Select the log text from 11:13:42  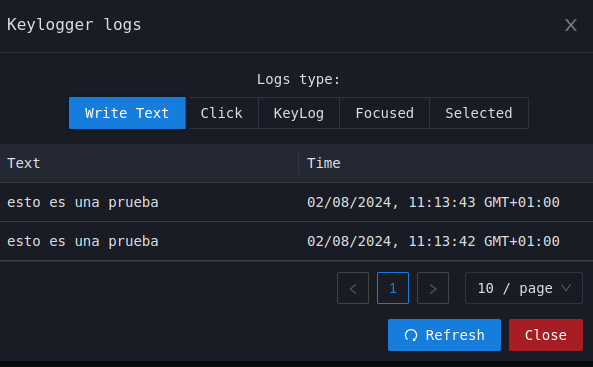tap(83, 241)
